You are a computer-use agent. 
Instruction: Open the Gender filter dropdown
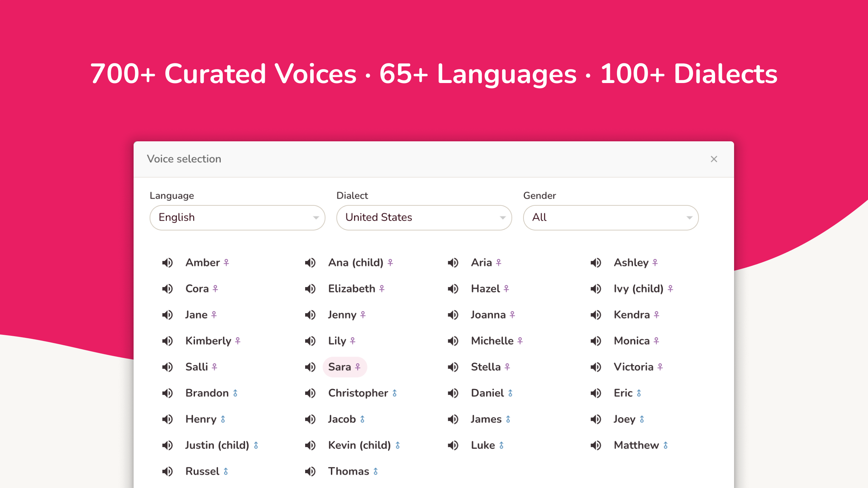click(x=610, y=218)
